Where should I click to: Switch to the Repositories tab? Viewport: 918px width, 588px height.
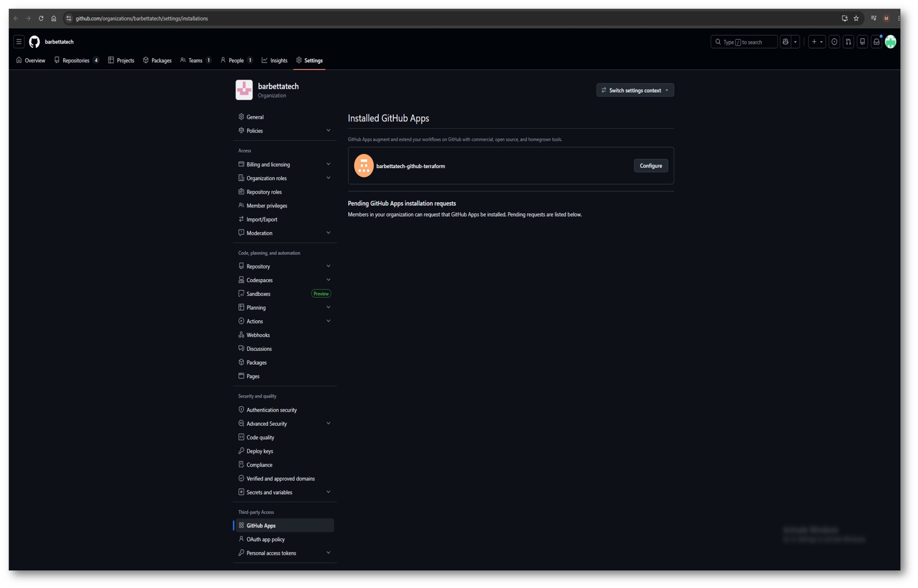coord(77,60)
